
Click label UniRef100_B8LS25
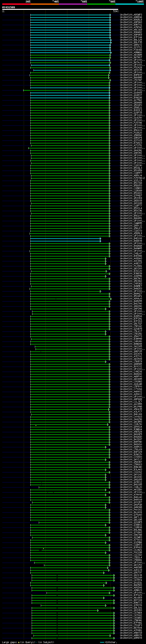[131, 40]
